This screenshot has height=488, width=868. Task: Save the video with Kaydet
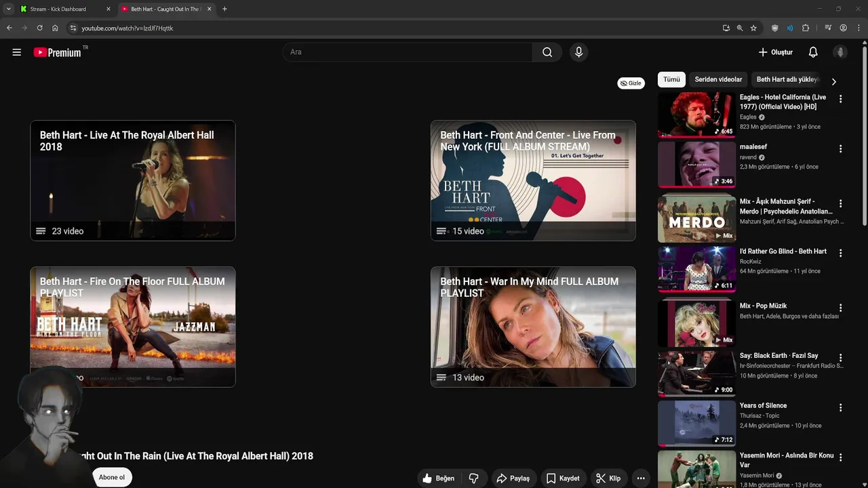click(x=563, y=479)
